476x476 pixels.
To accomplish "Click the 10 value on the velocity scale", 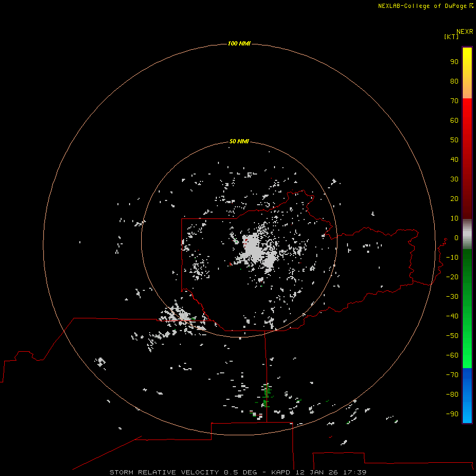I will (x=454, y=218).
